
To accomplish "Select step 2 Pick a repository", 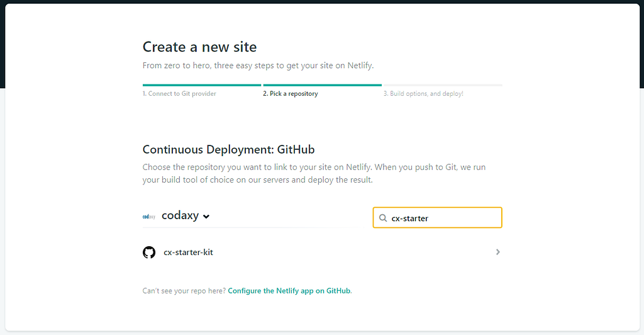I will click(291, 94).
